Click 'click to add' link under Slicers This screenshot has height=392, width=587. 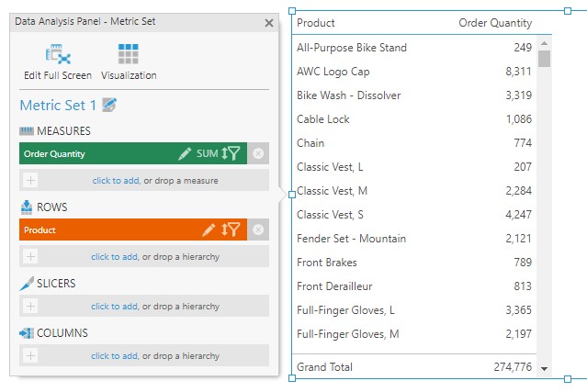114,306
